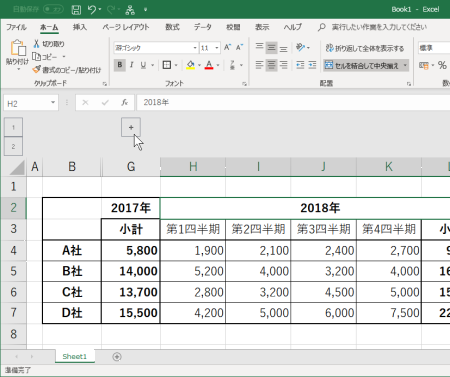Open the データ tab
The width and height of the screenshot is (450, 377).
pyautogui.click(x=203, y=27)
